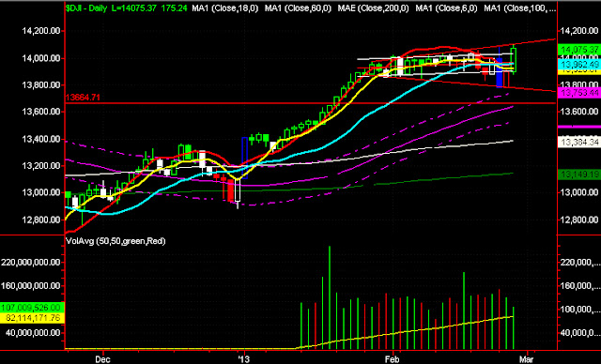Viewport: 601px width, 364px height.
Task: Click the green 14,075.37 price tag
Action: click(x=579, y=50)
